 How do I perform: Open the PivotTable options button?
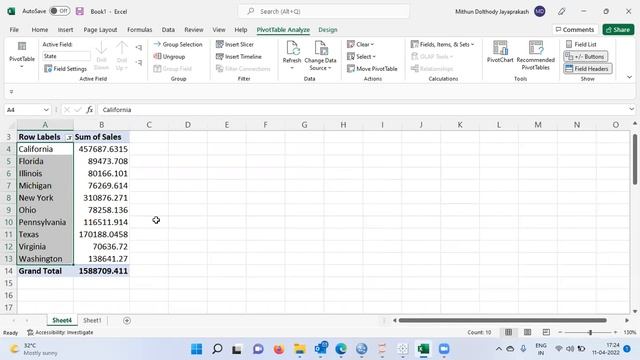coord(22,55)
